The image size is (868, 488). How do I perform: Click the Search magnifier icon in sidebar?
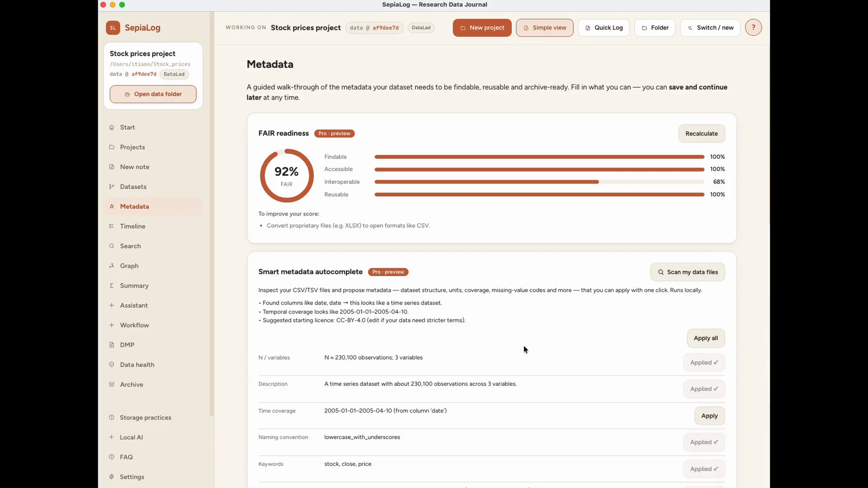point(112,246)
